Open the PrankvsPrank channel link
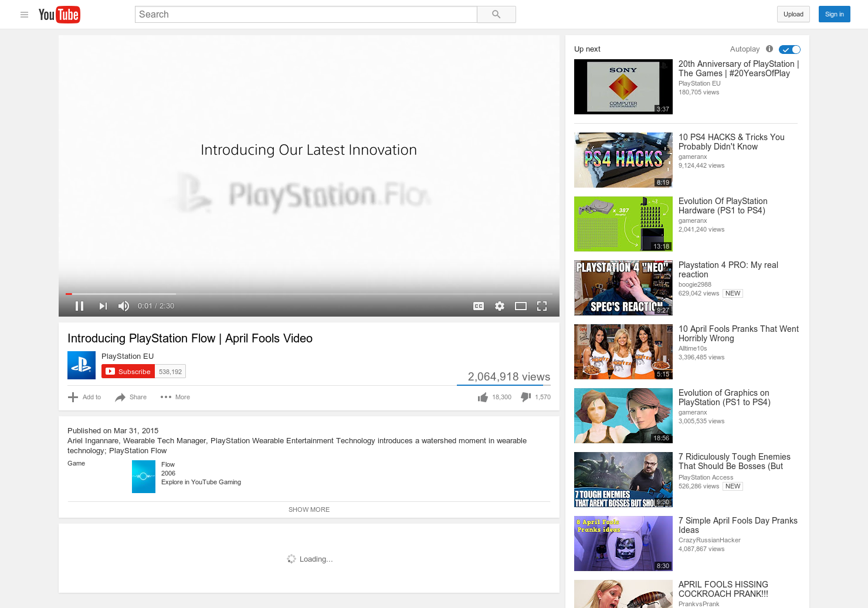868x608 pixels. click(x=699, y=604)
